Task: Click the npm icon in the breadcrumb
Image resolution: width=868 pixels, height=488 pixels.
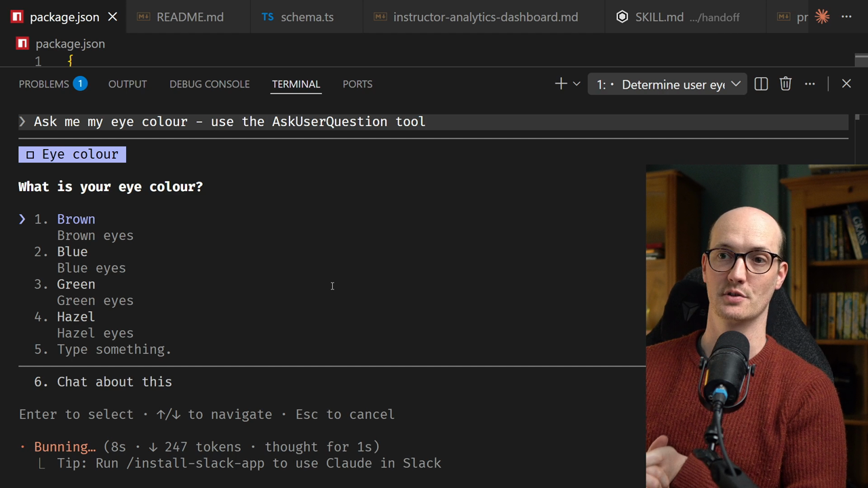Action: [22, 43]
